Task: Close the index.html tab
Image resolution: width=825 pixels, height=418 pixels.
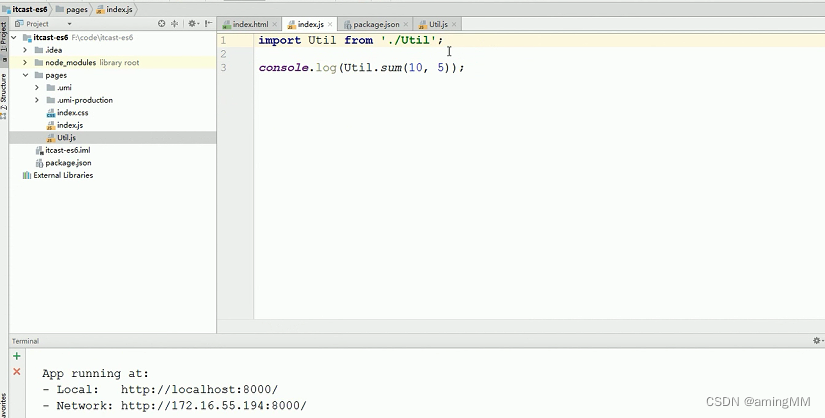Action: tap(275, 24)
